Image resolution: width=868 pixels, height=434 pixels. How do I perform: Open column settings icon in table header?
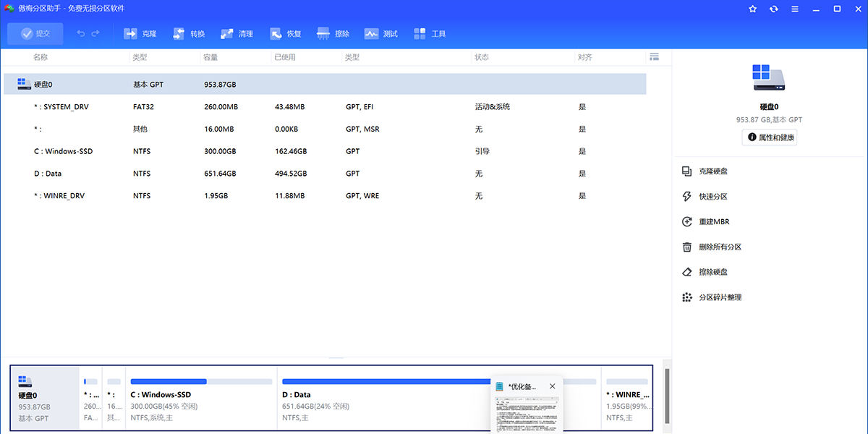(x=655, y=57)
